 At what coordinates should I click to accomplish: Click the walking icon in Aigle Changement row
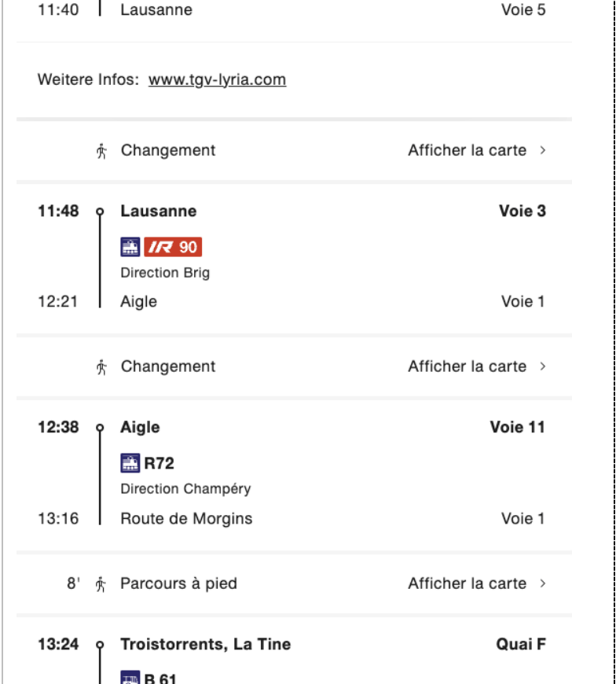101,367
